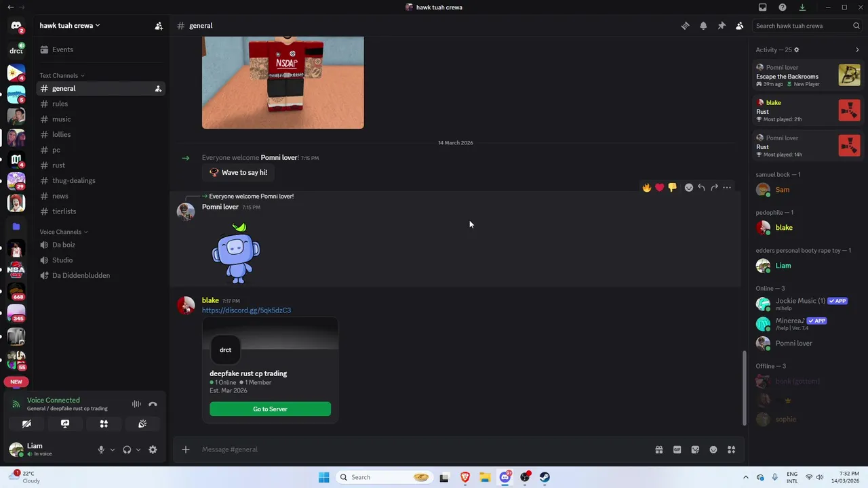Open more options on hovered message
This screenshot has width=868, height=488.
[x=727, y=188]
